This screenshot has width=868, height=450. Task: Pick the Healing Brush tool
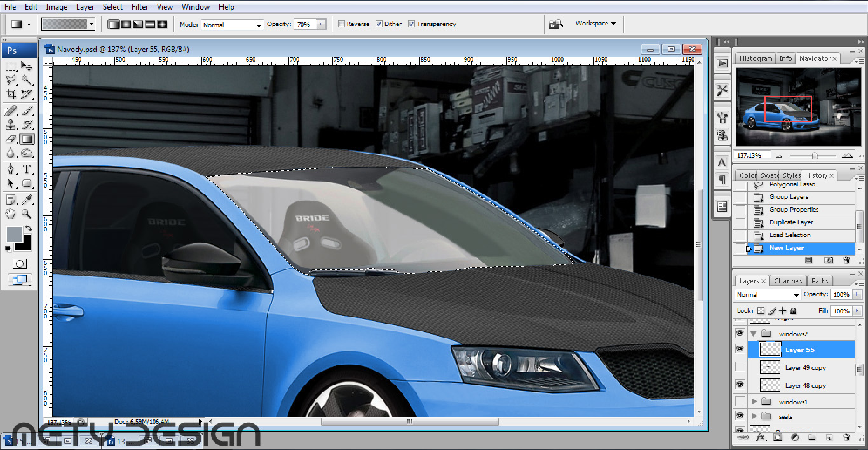11,111
